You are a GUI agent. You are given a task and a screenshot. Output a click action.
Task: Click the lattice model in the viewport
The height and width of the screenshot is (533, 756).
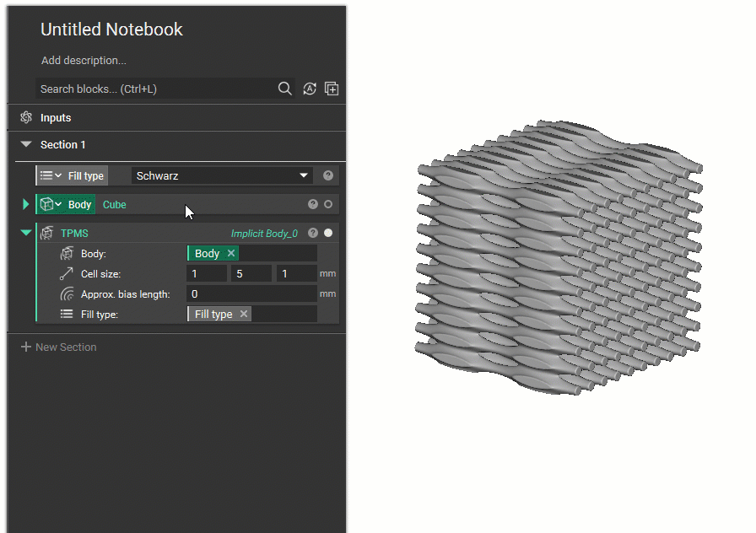pos(559,257)
